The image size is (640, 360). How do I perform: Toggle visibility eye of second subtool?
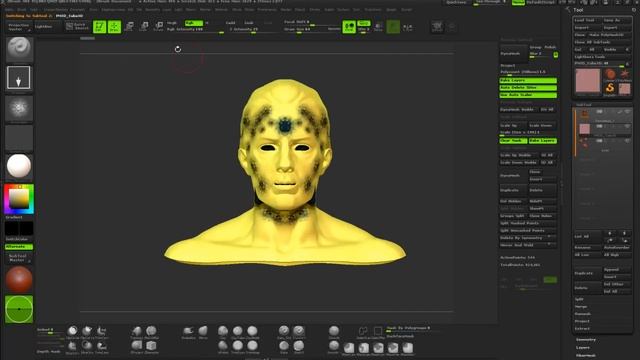coord(627,127)
